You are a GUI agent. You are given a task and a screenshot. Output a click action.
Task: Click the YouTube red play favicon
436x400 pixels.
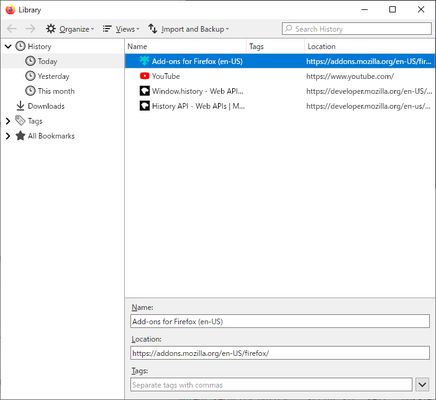pyautogui.click(x=144, y=76)
